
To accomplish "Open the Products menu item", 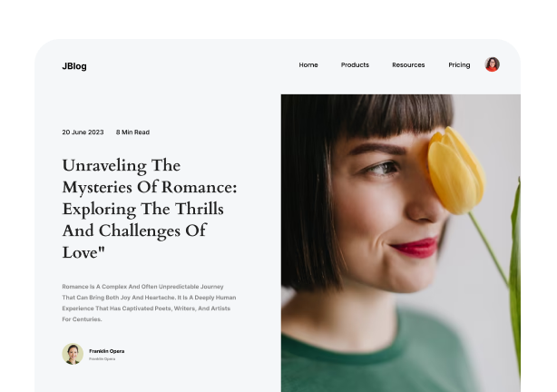I will click(355, 64).
